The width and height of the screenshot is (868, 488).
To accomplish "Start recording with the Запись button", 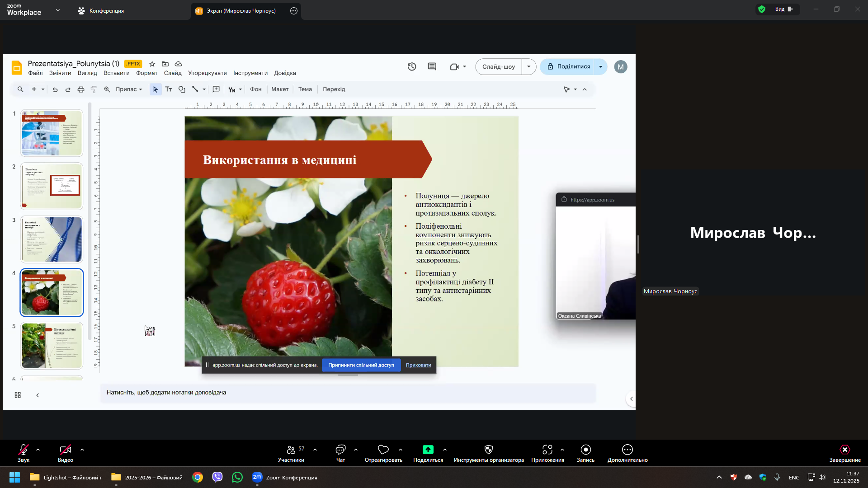I will coord(585,450).
